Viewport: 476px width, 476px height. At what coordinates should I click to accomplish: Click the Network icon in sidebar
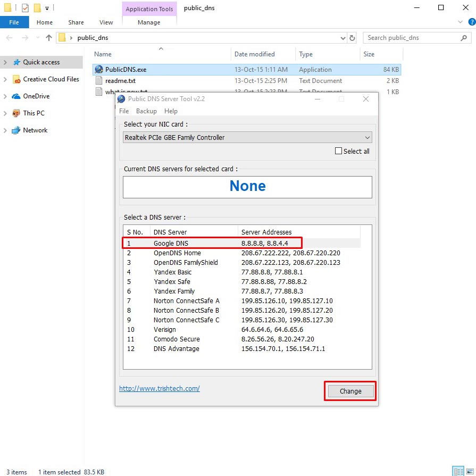[16, 130]
